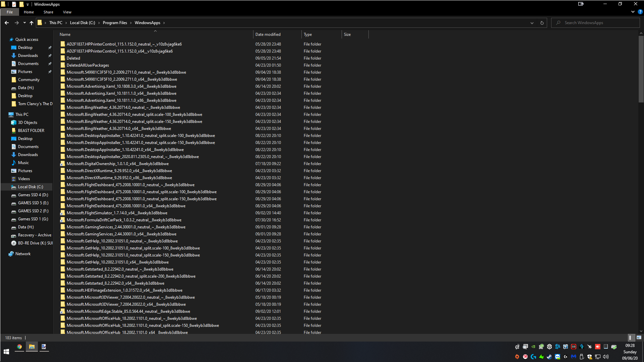
Task: Click Properties icon in title bar
Action: 14,4
